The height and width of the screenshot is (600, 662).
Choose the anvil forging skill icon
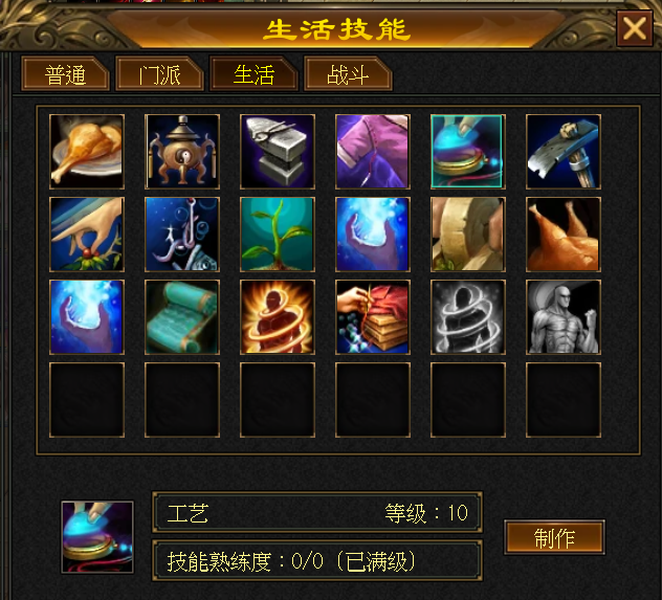[277, 151]
